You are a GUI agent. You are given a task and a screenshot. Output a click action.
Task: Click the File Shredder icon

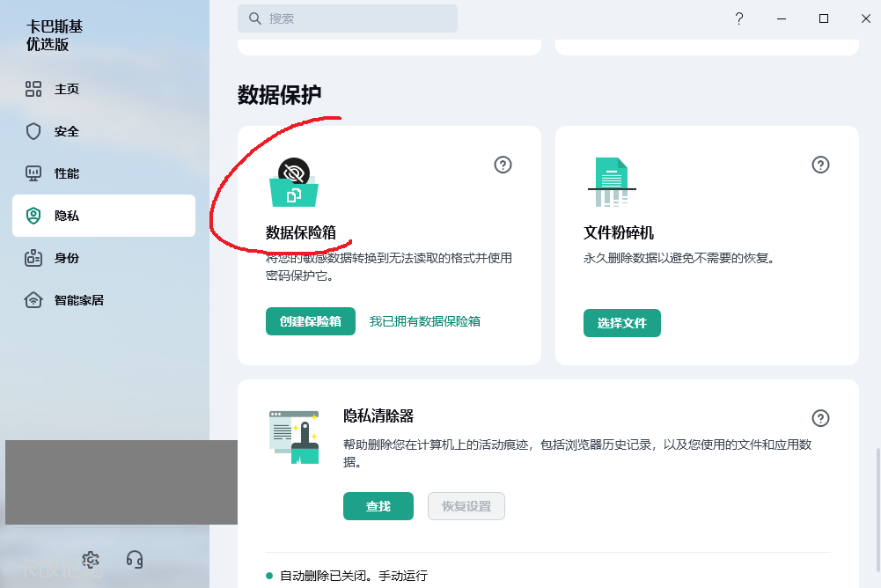[611, 182]
